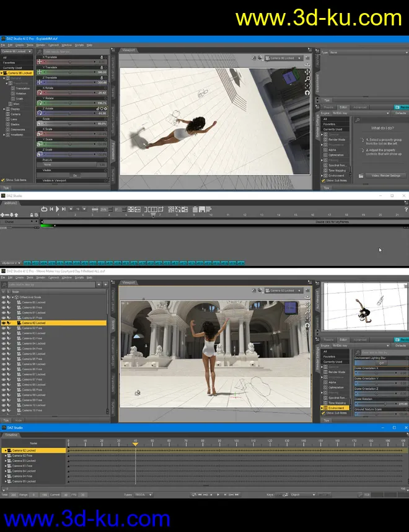Click the loop icon in the aniMate2 toolbar
The height and width of the screenshot is (532, 409).
click(x=44, y=210)
